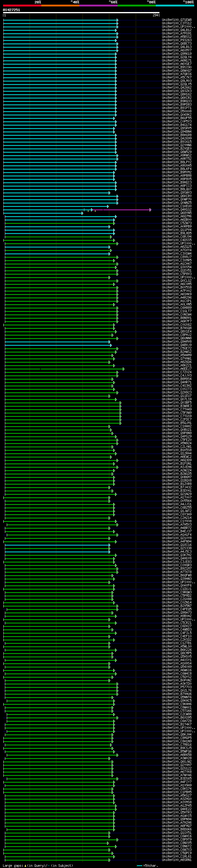Select hit UniRef100_P93263
197x868 pixels.
pyautogui.click(x=177, y=40)
